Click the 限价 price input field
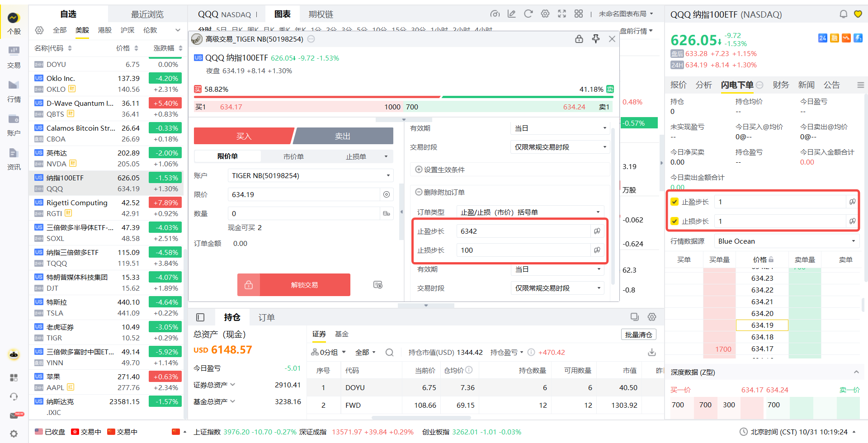The image size is (868, 443). point(304,194)
